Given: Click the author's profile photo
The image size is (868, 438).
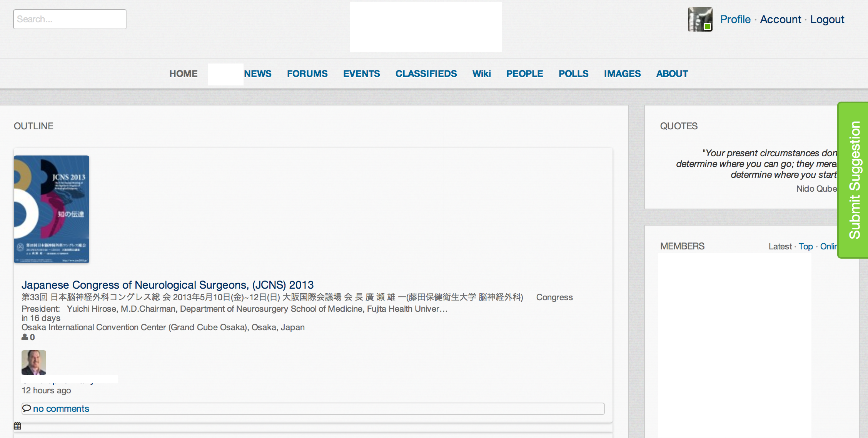Looking at the screenshot, I should pos(34,362).
